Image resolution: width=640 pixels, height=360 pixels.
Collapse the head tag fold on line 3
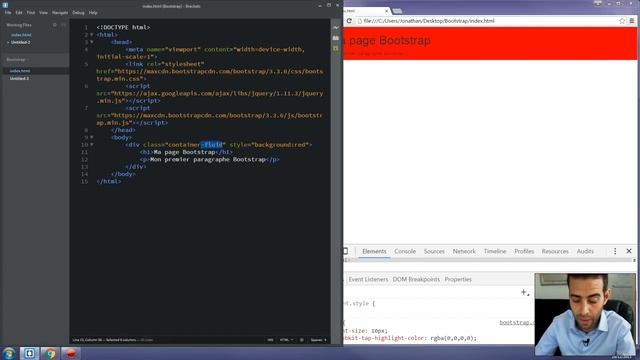tap(91, 42)
